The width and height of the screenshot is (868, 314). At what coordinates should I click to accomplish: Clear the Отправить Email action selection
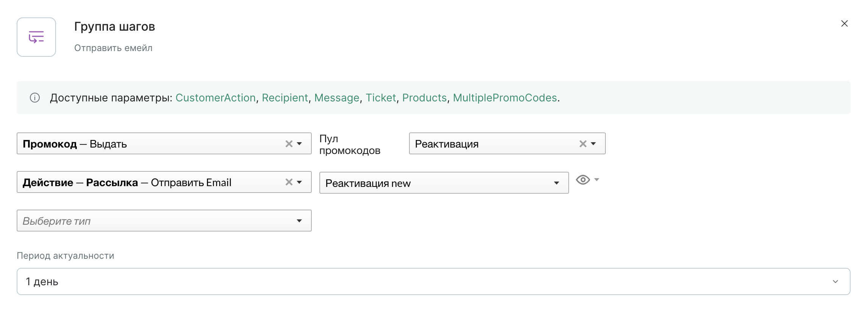(289, 182)
